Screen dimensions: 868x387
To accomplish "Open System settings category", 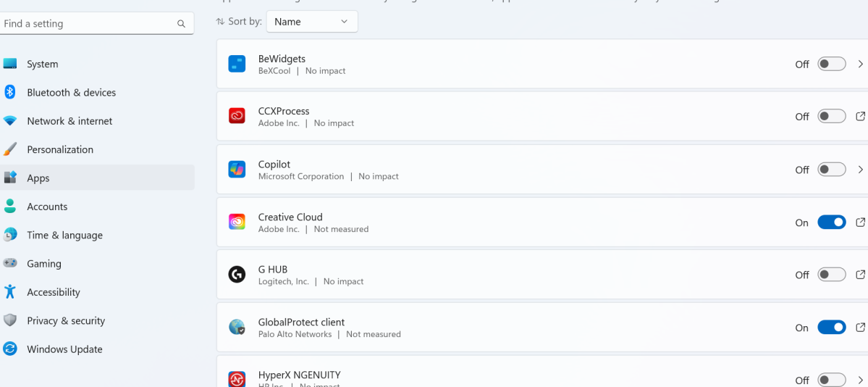I will pos(97,64).
